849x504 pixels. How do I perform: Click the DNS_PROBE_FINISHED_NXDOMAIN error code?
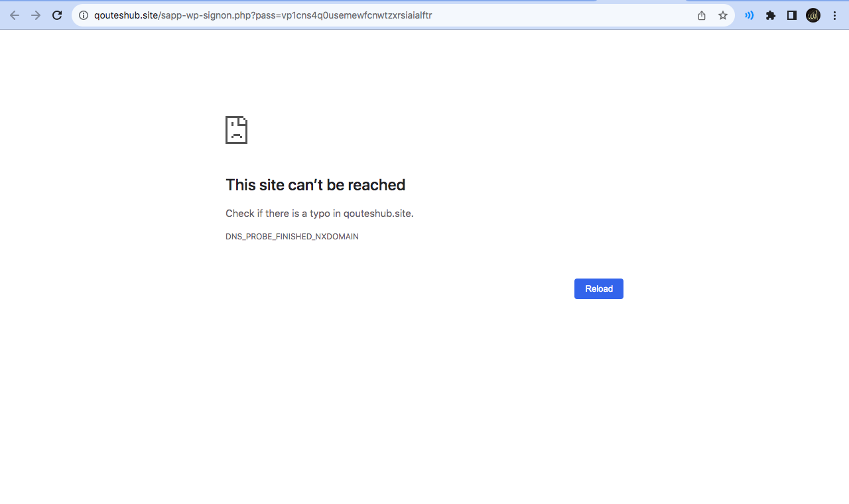[x=292, y=237]
